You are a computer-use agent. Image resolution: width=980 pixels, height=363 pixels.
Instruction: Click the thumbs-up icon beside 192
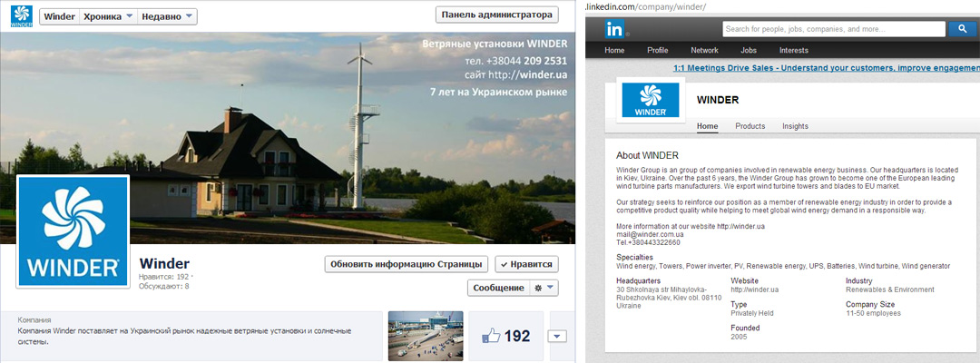click(x=491, y=337)
